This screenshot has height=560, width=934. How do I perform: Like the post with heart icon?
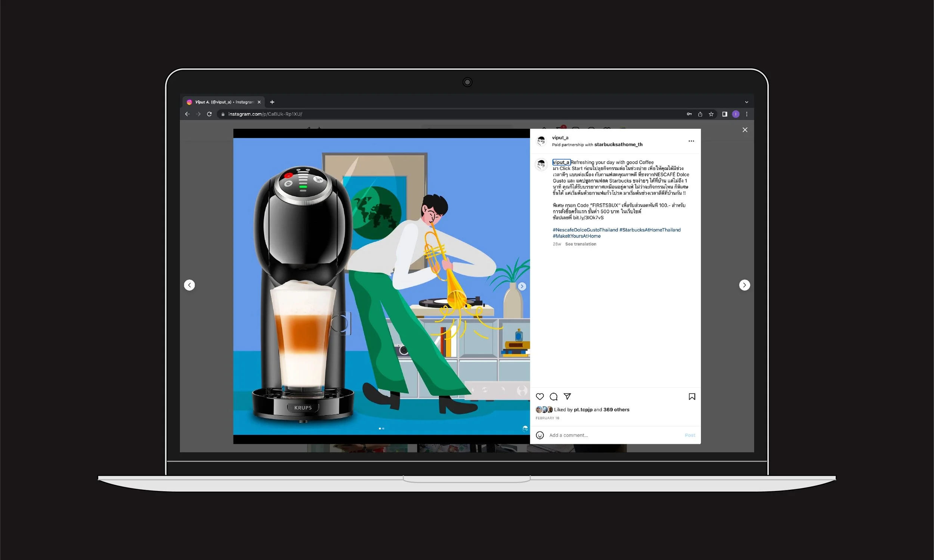point(540,396)
